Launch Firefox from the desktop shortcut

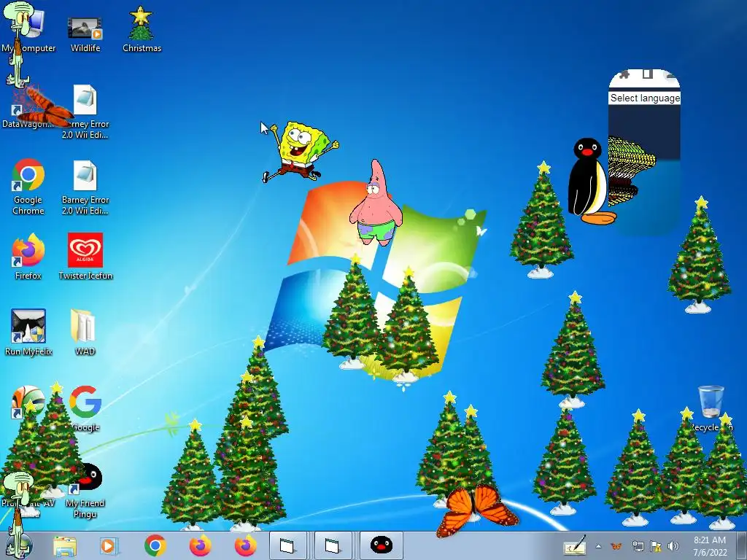(28, 256)
